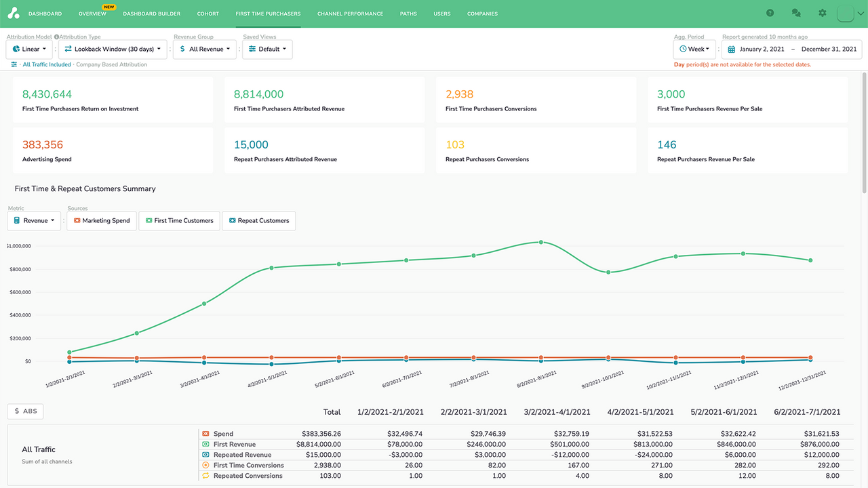868x488 pixels.
Task: Click the Advertising Spend card
Action: click(x=113, y=150)
